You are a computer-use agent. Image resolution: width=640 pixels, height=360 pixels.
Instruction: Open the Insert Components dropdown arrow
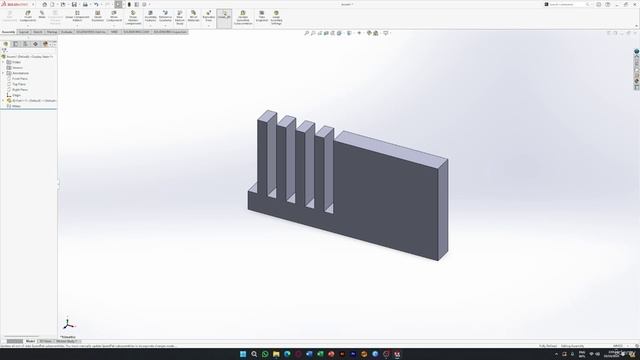[28, 26]
